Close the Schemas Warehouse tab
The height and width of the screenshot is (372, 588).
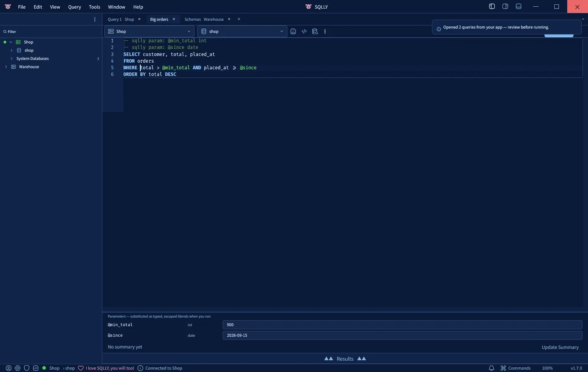tap(229, 19)
